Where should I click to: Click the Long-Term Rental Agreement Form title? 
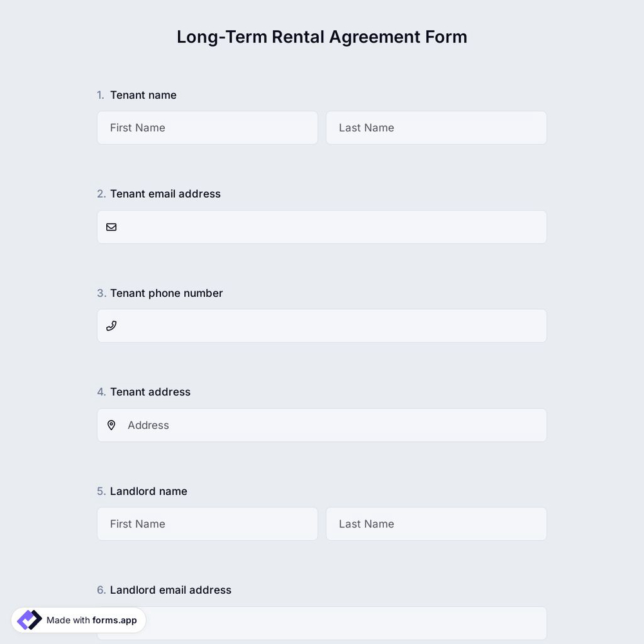coord(321,37)
